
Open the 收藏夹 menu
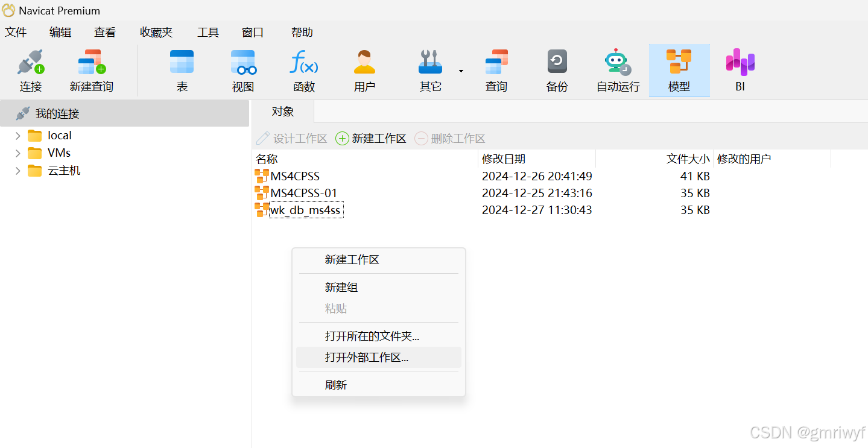tap(156, 33)
